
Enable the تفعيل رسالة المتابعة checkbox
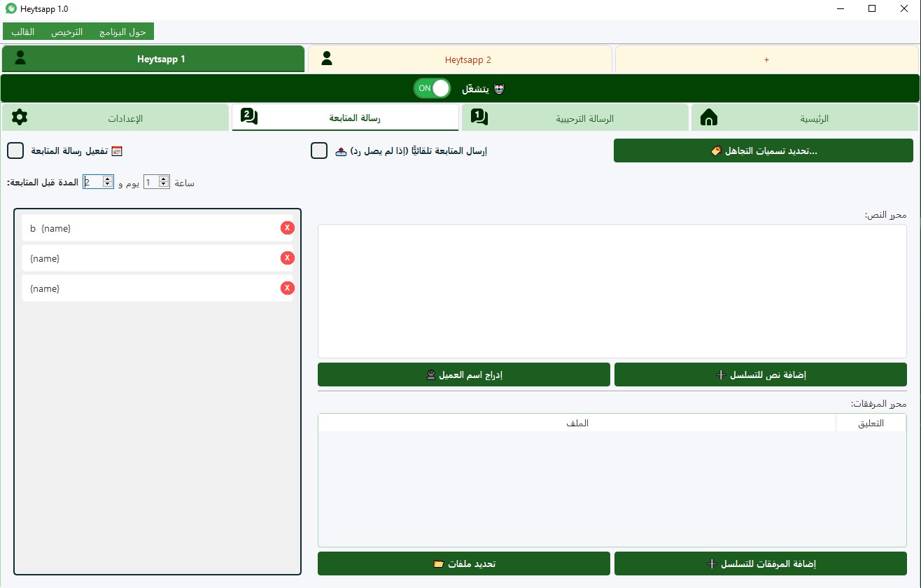coord(15,150)
